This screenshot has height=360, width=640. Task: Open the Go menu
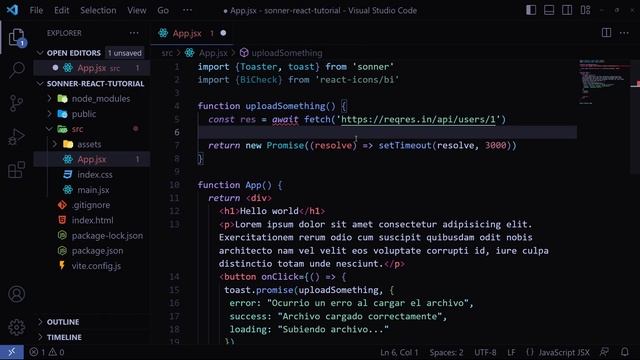163,10
